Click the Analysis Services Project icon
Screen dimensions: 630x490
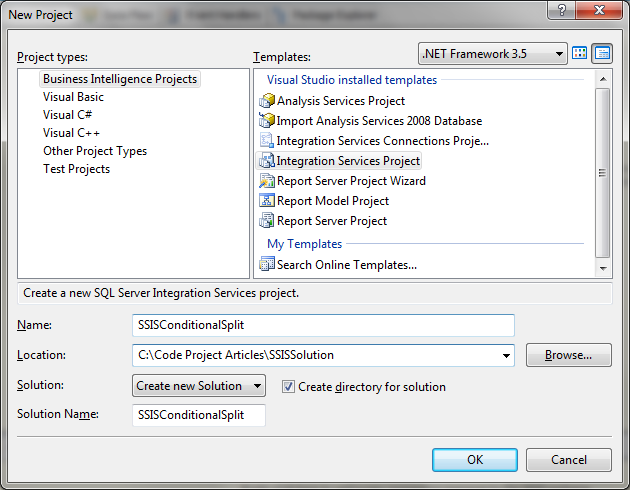(267, 101)
